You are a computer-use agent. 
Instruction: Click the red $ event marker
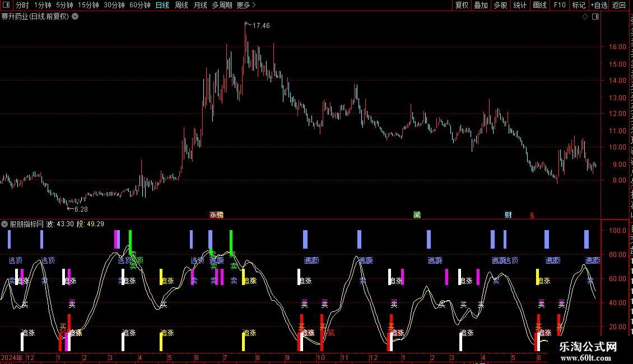(532, 216)
